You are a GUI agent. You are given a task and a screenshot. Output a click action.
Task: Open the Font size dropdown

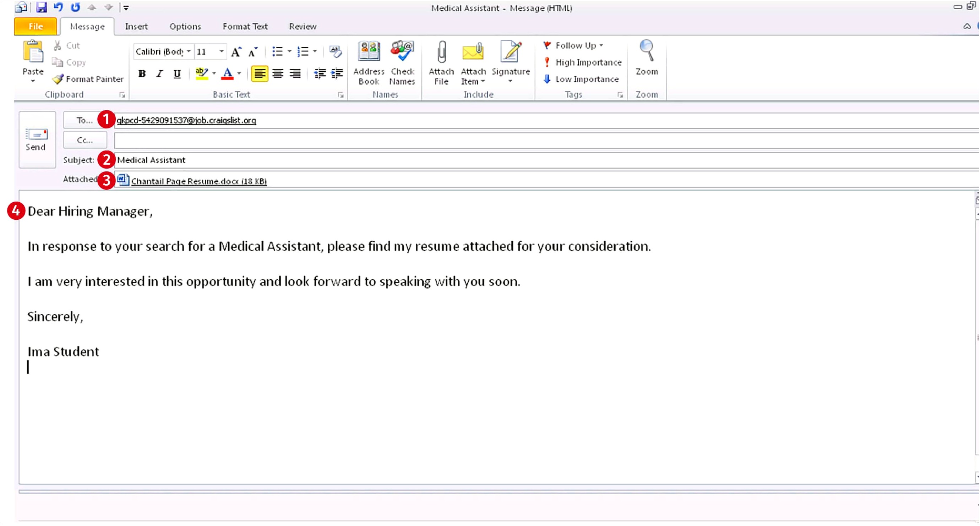click(x=220, y=52)
